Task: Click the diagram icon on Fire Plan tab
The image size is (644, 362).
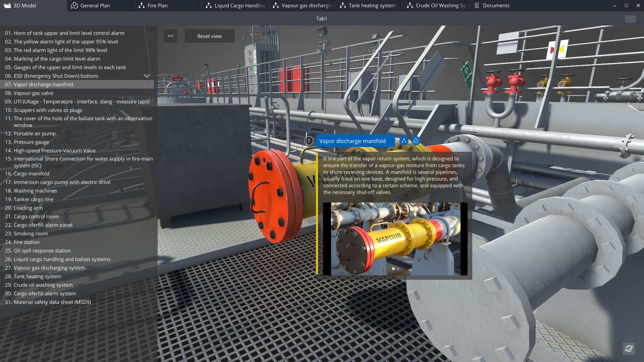Action: pos(142,5)
